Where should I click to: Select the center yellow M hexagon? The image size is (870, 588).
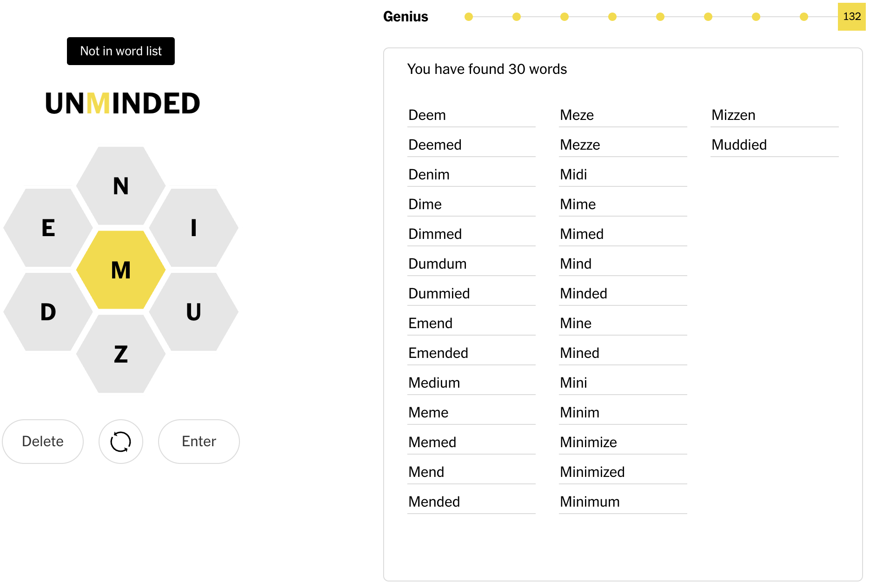pos(121,270)
